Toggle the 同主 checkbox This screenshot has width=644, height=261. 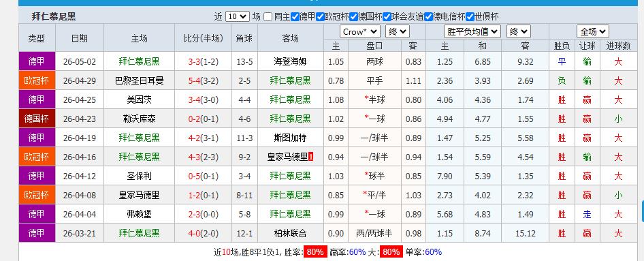pyautogui.click(x=268, y=17)
